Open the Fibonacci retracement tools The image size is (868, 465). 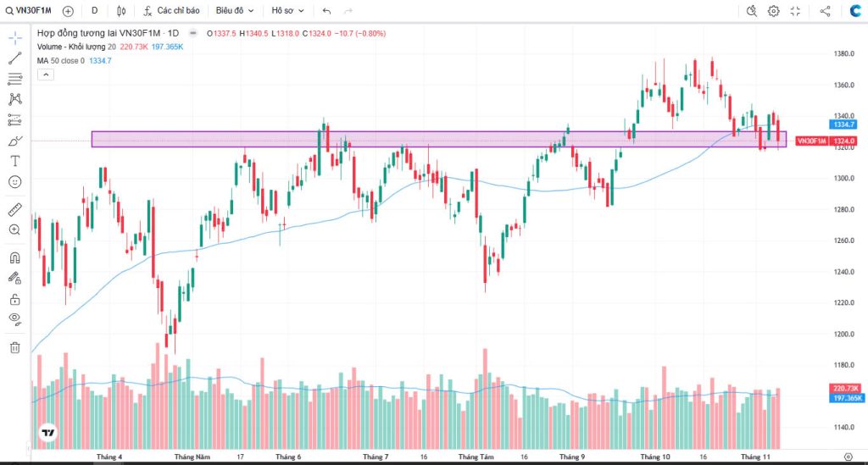coord(14,79)
